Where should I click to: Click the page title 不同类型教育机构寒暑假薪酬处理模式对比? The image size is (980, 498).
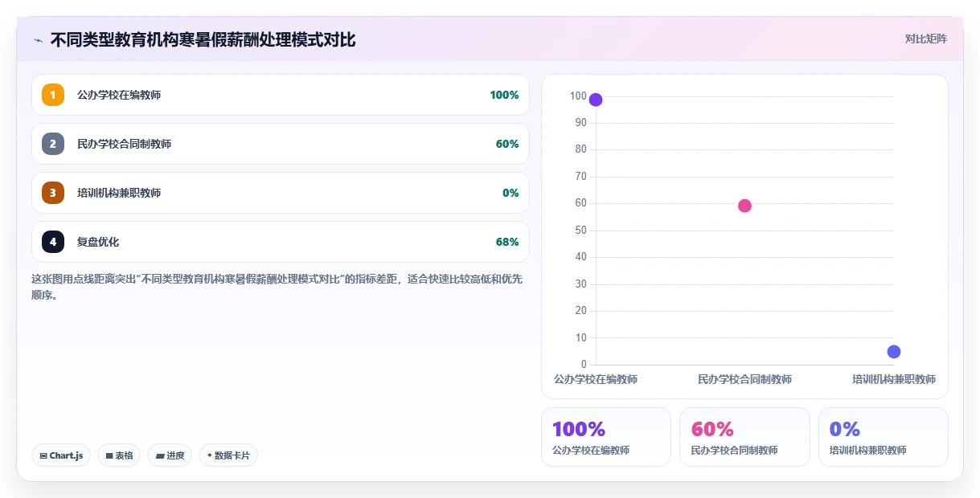pyautogui.click(x=203, y=39)
